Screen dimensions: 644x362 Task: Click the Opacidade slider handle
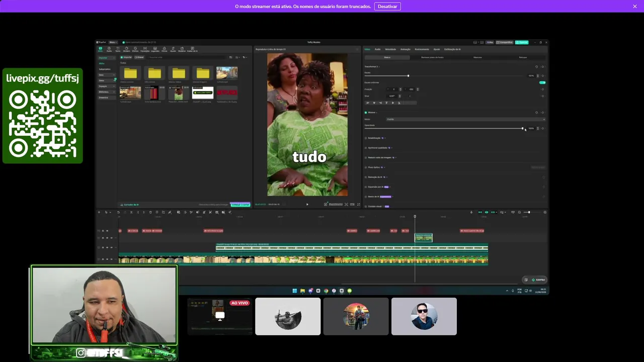click(522, 128)
